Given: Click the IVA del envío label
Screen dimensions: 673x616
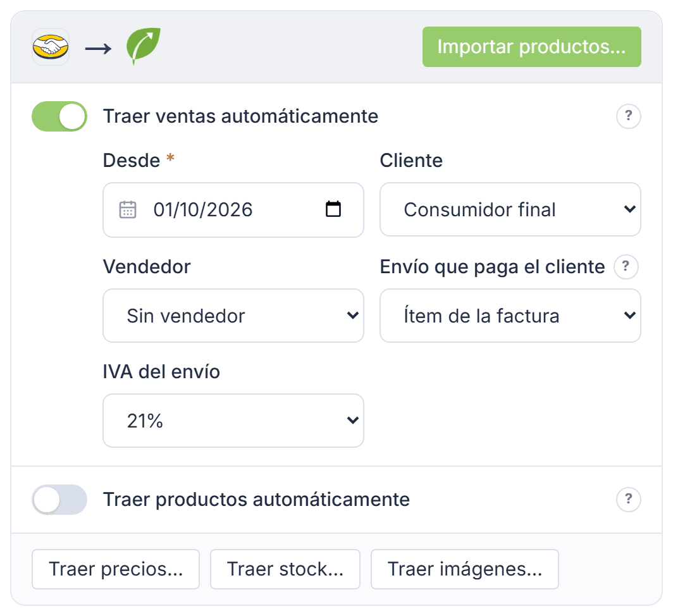Looking at the screenshot, I should pyautogui.click(x=161, y=372).
